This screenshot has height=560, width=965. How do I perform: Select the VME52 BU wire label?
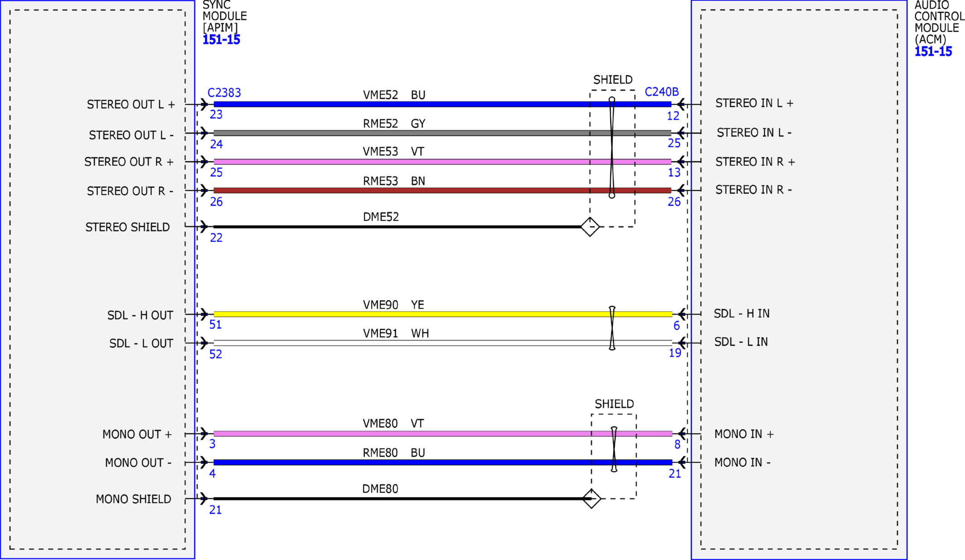click(x=394, y=95)
